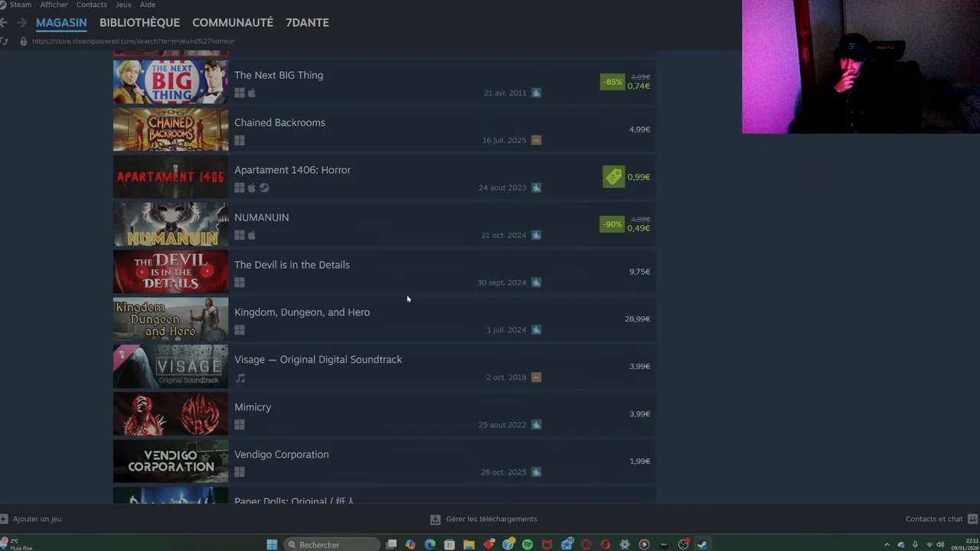Open Gérer les téléchargements
Image resolution: width=980 pixels, height=551 pixels.
pyautogui.click(x=484, y=519)
